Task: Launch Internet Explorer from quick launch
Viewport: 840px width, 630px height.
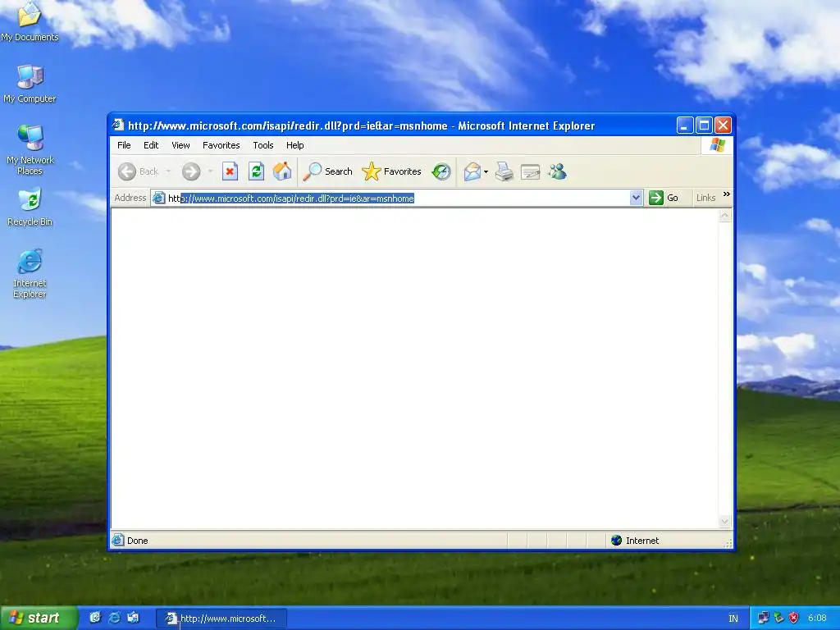Action: tap(114, 618)
